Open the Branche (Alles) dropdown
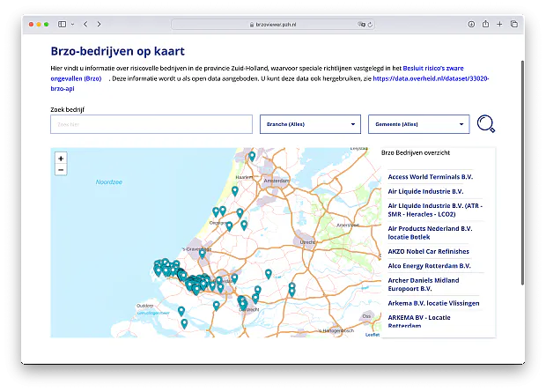546x392 pixels. tap(310, 124)
